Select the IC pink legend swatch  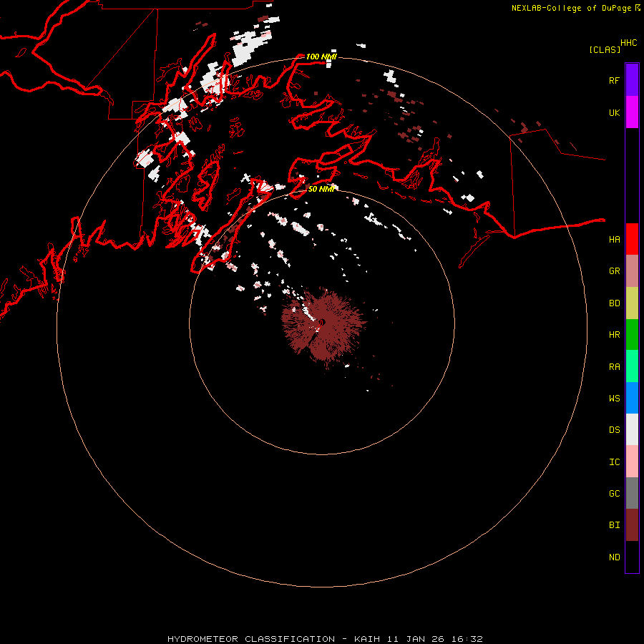(x=632, y=462)
